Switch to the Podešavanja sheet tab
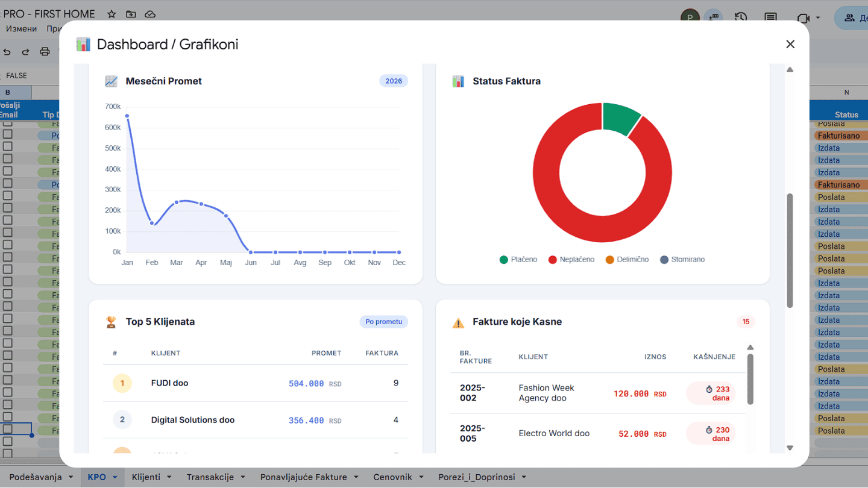The width and height of the screenshot is (868, 488). click(36, 477)
